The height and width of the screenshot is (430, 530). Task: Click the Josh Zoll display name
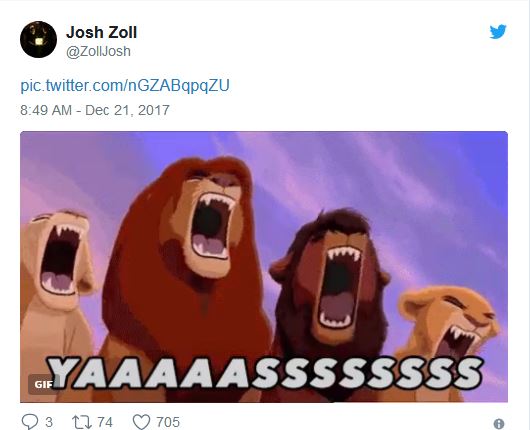(x=101, y=32)
